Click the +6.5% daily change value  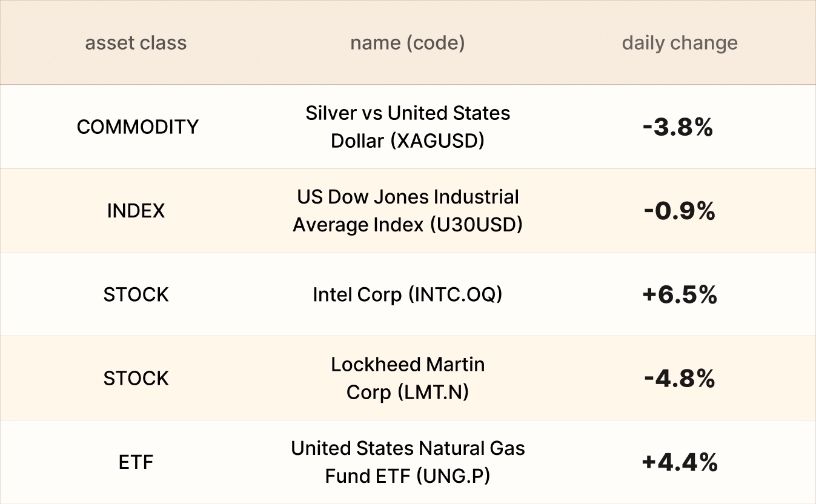(680, 295)
